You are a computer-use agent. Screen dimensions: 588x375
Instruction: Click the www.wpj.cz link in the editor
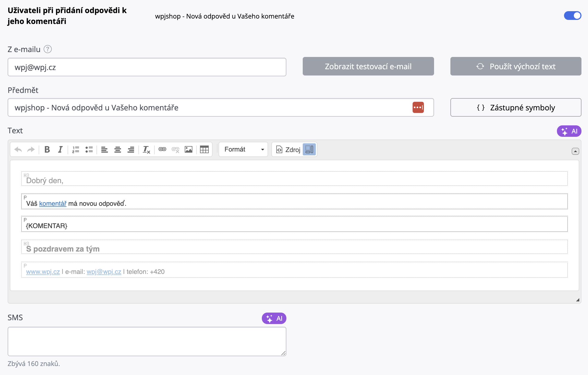pos(43,272)
